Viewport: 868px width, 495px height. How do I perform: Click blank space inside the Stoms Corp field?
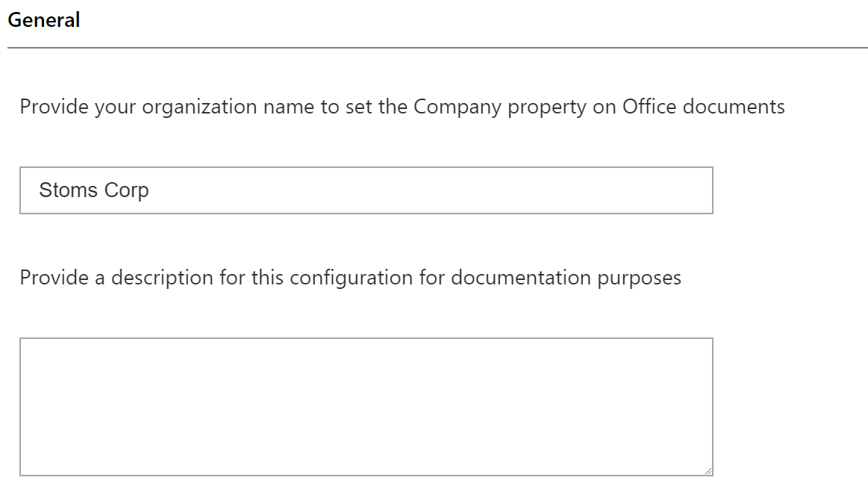click(x=432, y=190)
